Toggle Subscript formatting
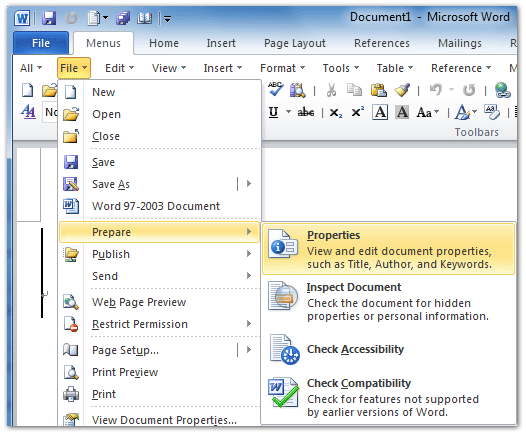Screen dimensions: 526x434 (x=335, y=113)
